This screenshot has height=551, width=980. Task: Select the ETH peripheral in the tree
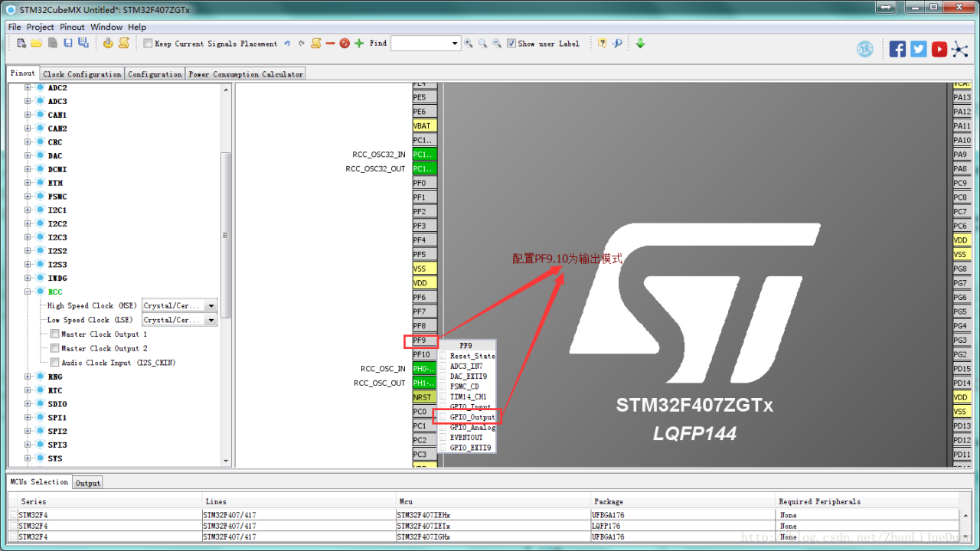tap(55, 183)
